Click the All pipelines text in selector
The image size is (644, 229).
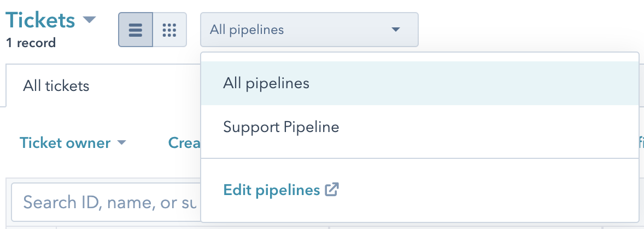click(x=247, y=30)
